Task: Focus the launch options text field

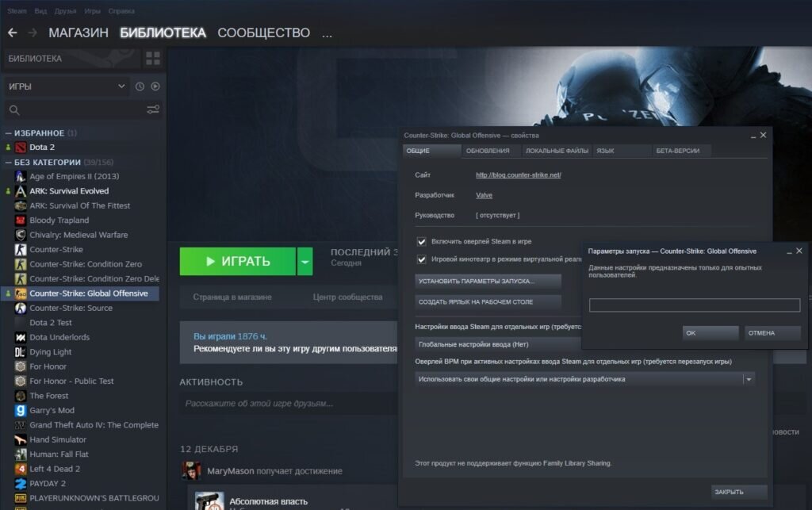Action: (695, 305)
